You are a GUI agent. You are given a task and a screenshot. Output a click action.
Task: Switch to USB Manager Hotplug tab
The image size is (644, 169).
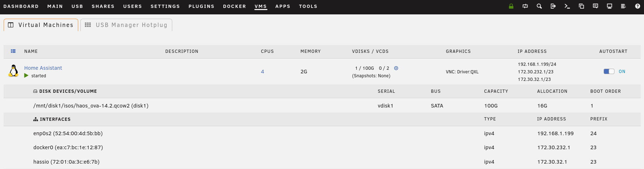[126, 25]
